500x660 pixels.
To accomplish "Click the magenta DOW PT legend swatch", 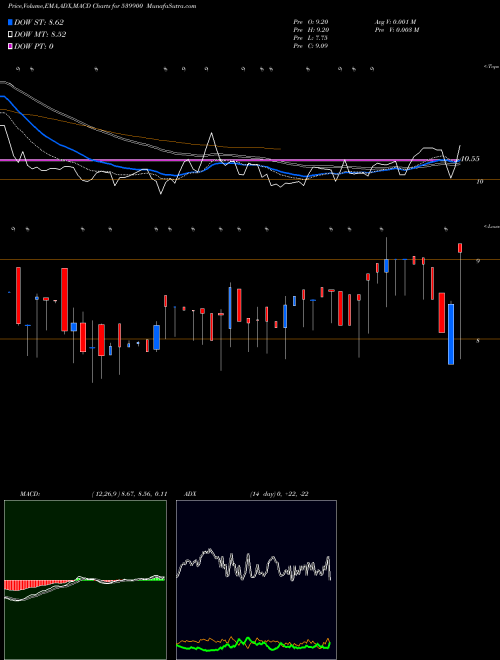I will click(x=10, y=46).
